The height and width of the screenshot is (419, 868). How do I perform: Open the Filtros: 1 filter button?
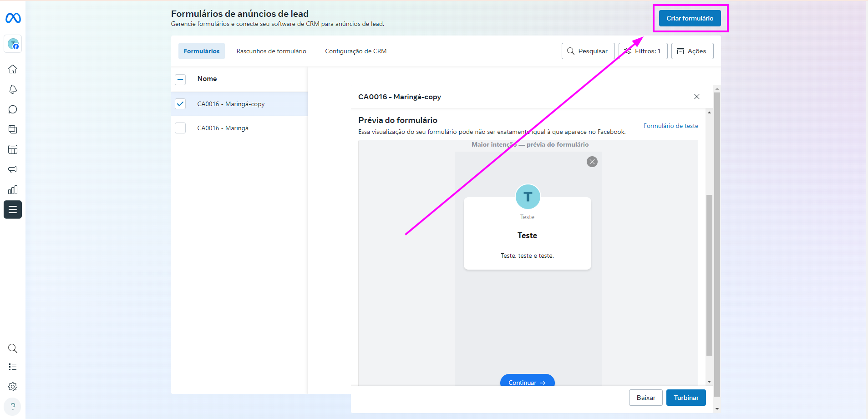pos(643,51)
